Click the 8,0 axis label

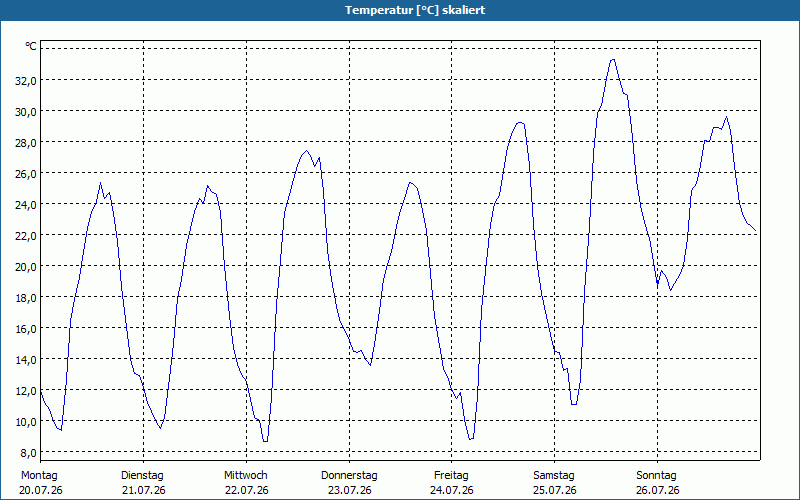pyautogui.click(x=28, y=453)
